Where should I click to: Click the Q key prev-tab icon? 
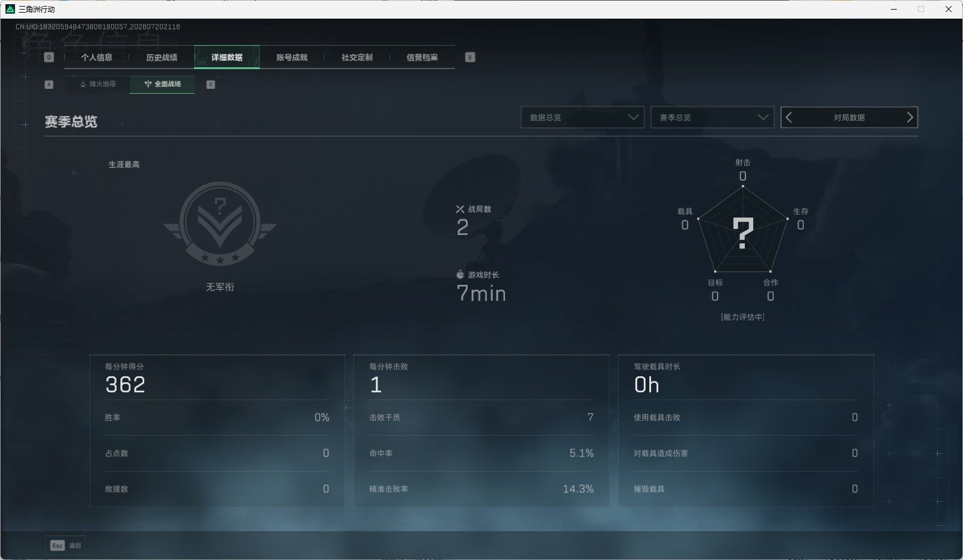tap(49, 57)
